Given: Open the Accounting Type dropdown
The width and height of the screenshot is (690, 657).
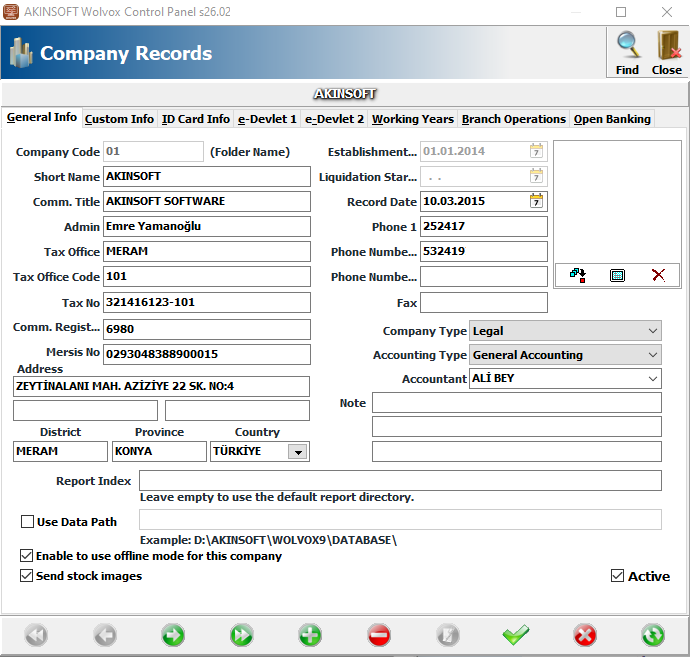Looking at the screenshot, I should [x=652, y=355].
